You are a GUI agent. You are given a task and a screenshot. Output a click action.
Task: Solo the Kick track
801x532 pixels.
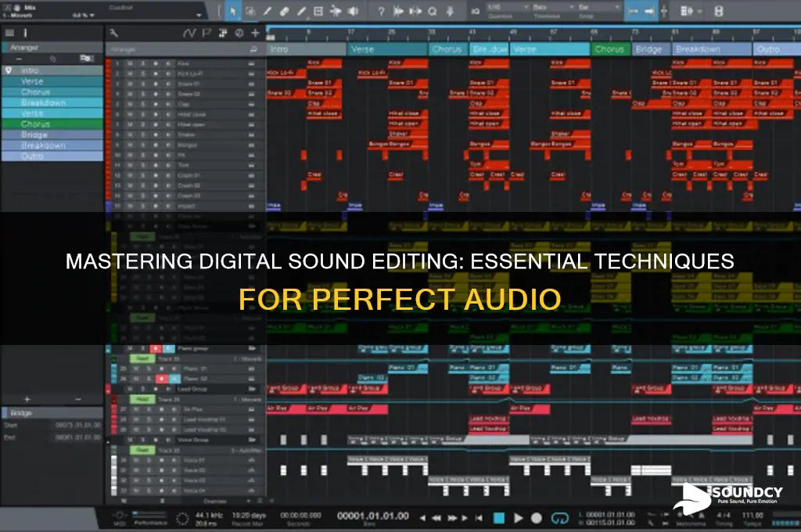[143, 63]
